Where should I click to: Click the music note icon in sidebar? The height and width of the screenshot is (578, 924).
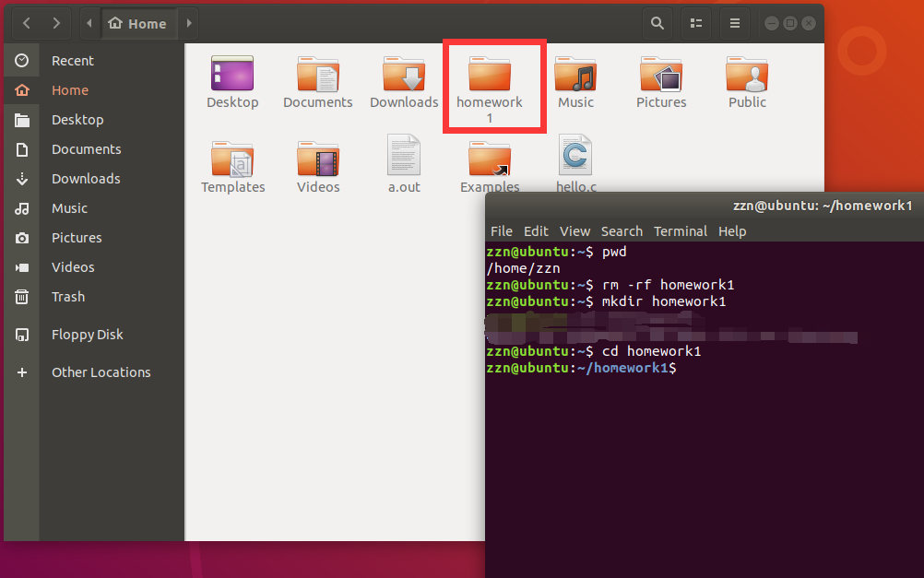coord(22,208)
